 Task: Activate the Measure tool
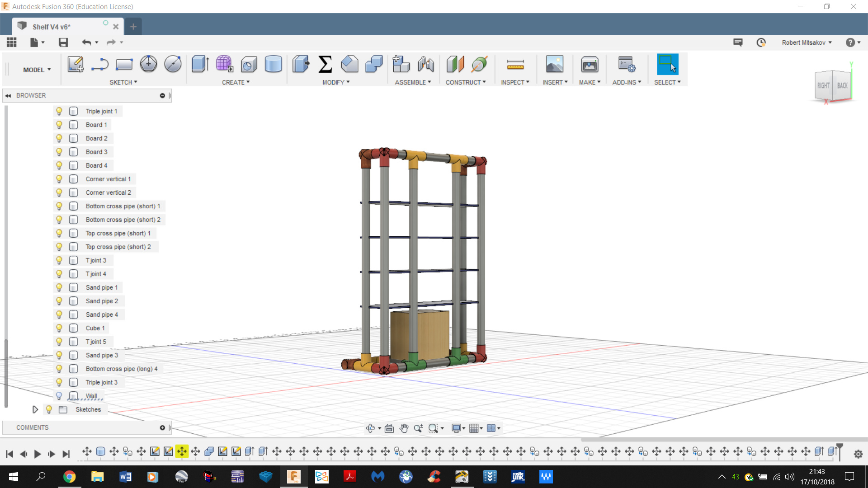point(515,64)
